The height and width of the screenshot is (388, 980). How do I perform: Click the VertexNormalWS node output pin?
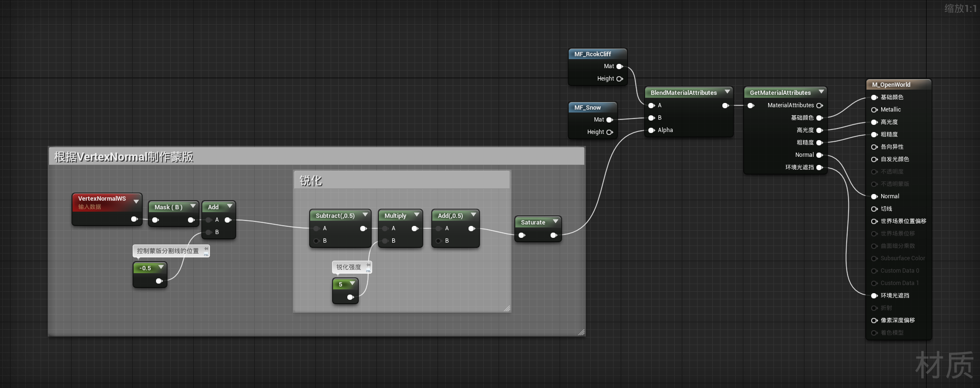pos(134,219)
